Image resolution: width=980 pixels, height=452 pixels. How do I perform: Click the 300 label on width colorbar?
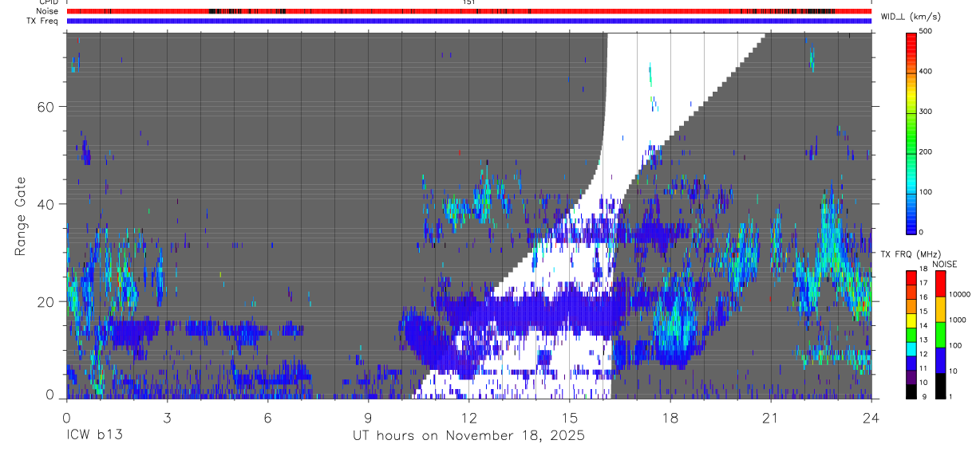pyautogui.click(x=926, y=112)
